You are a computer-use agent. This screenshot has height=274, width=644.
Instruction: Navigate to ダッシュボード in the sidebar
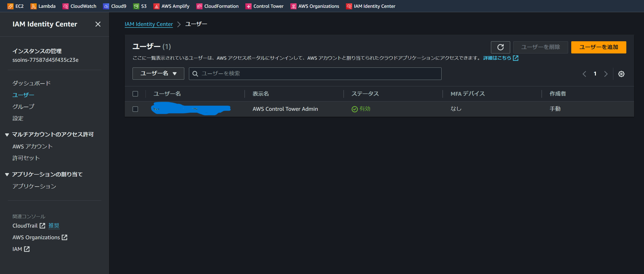[x=31, y=83]
